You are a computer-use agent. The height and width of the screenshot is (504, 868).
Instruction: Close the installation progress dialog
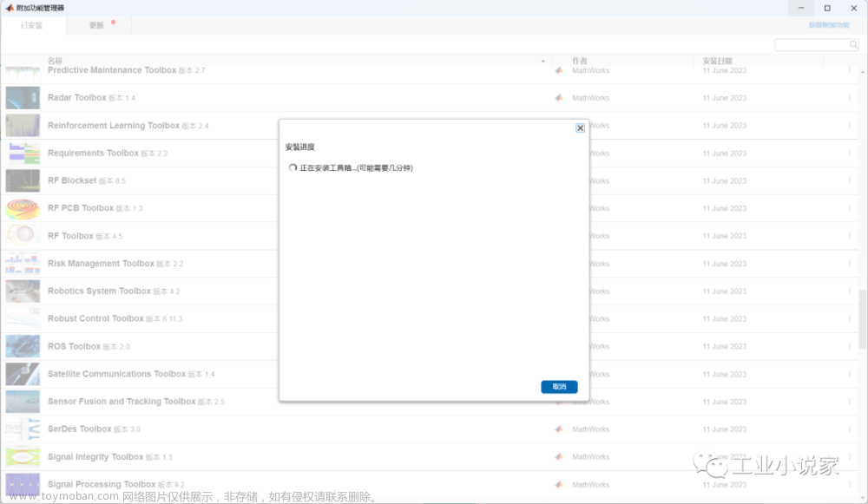coord(580,128)
